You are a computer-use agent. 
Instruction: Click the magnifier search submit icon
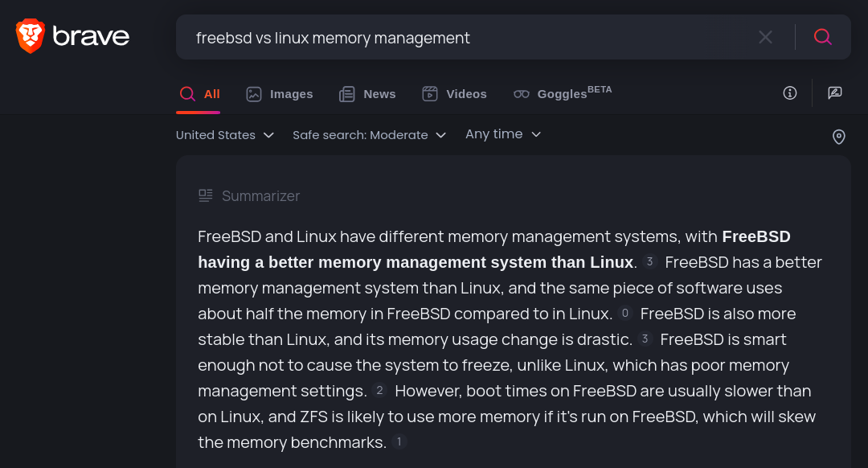point(823,37)
